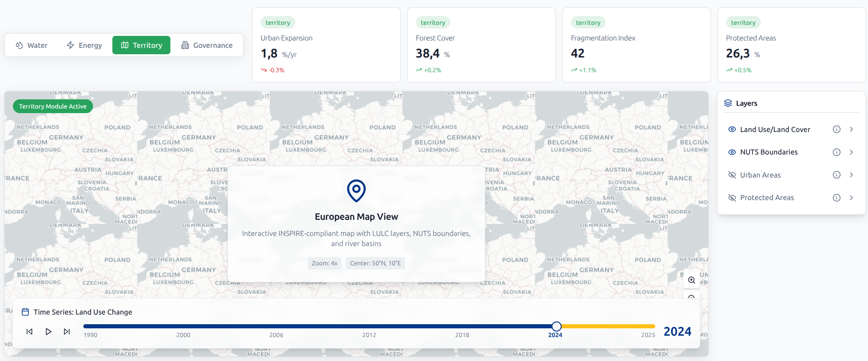Select the Territory tab

[x=141, y=45]
